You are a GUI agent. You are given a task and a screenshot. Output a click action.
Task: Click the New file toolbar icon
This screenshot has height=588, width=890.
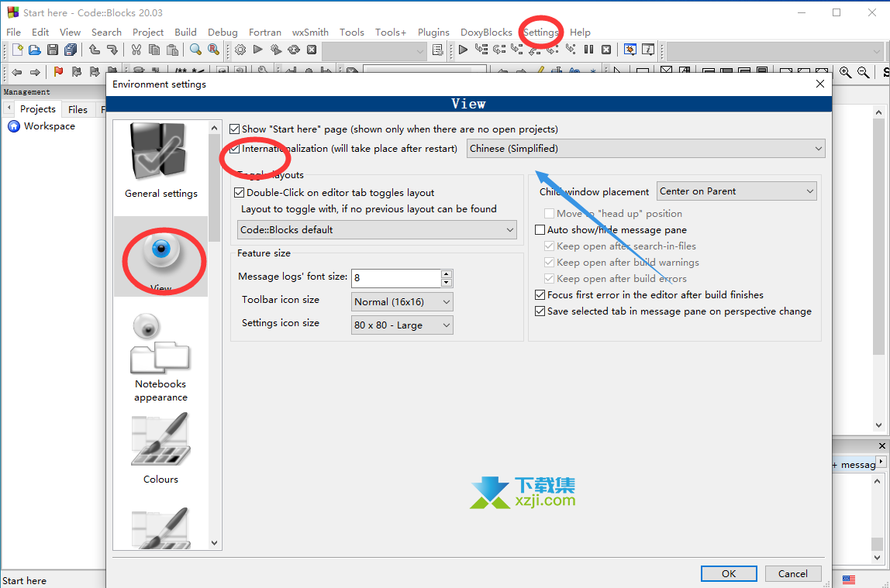[x=18, y=50]
